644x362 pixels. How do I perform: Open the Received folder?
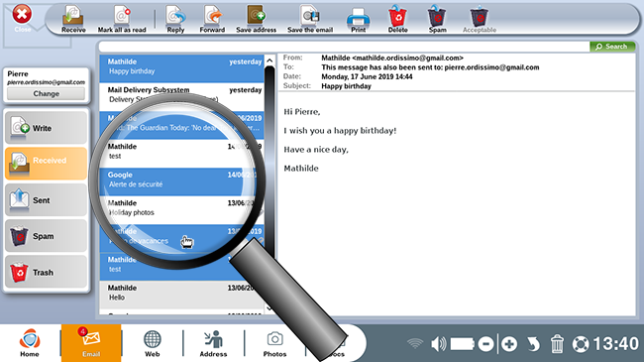click(46, 164)
